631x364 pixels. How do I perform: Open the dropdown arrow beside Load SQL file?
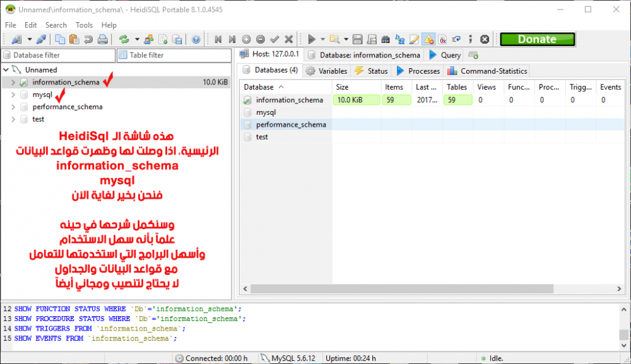coord(346,39)
